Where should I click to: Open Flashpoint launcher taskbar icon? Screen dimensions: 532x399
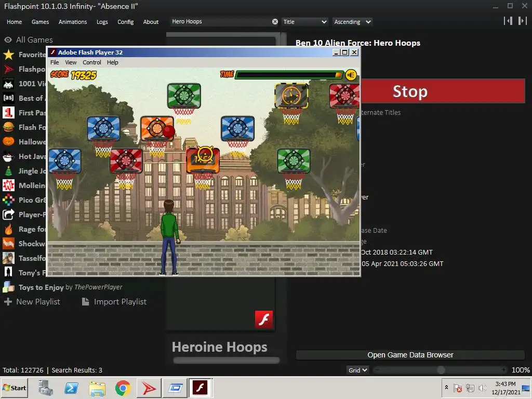pyautogui.click(x=149, y=388)
